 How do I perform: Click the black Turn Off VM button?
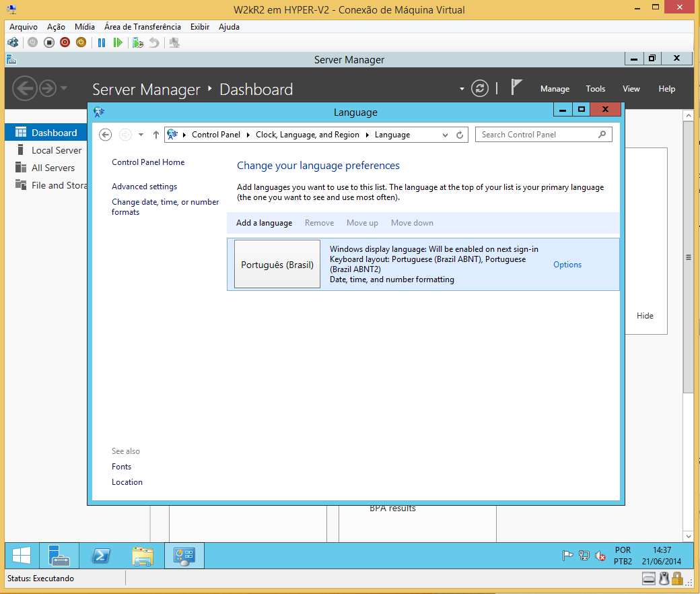tap(49, 42)
